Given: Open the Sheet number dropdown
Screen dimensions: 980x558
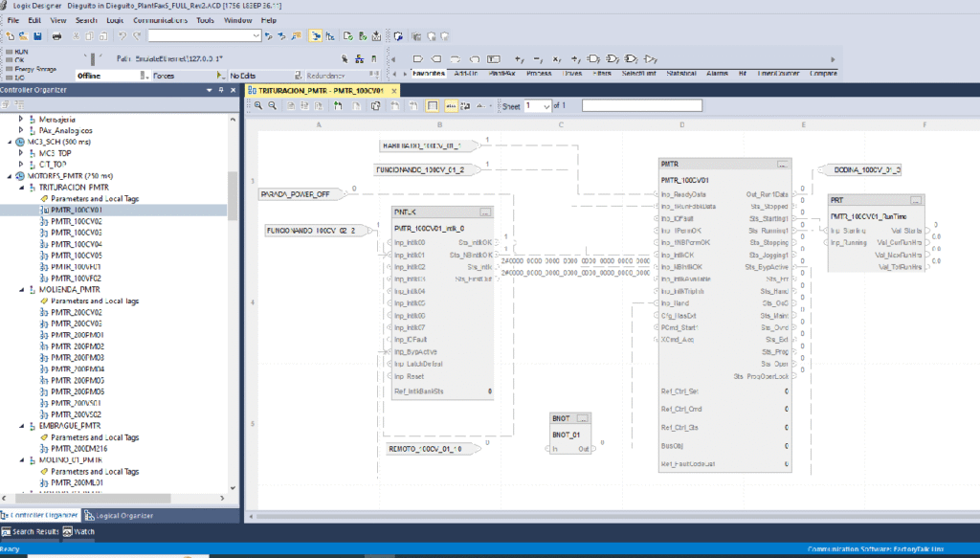Looking at the screenshot, I should click(x=546, y=106).
